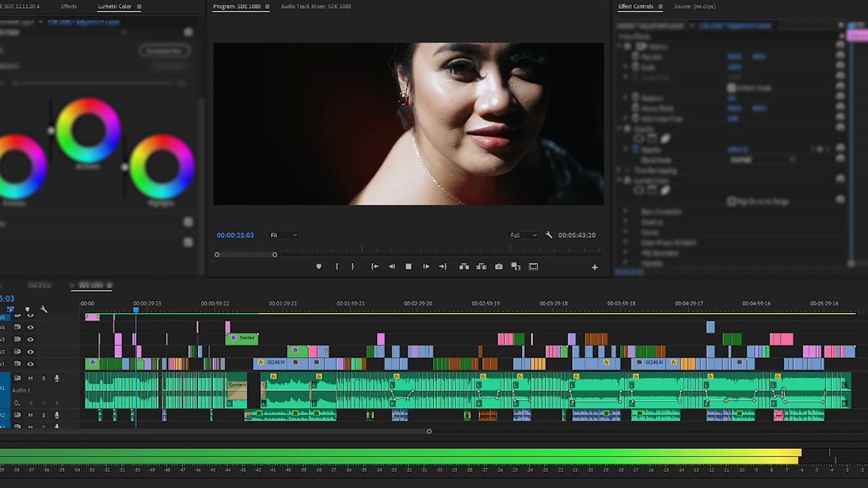
Task: Open the Fit zoom level dropdown
Action: (283, 235)
